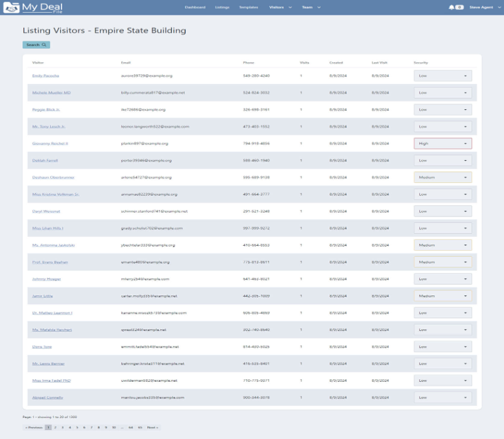Click email ike72686@example.org

point(144,109)
